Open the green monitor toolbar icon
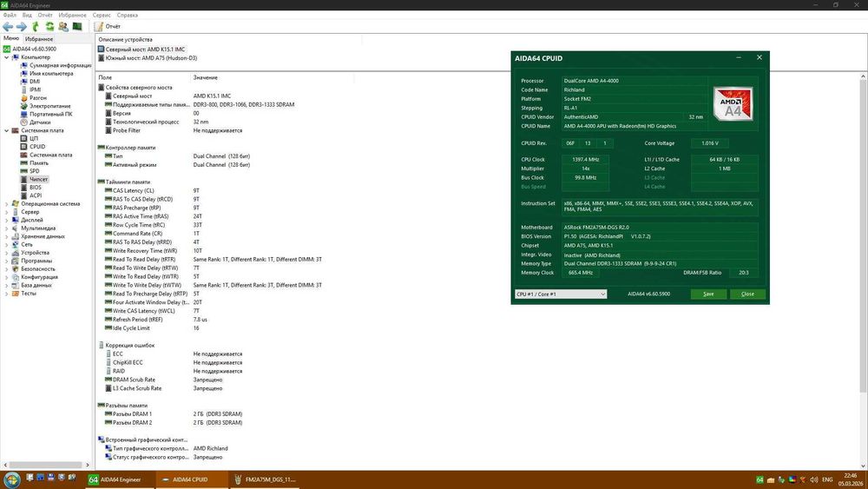The image size is (868, 489). (77, 27)
